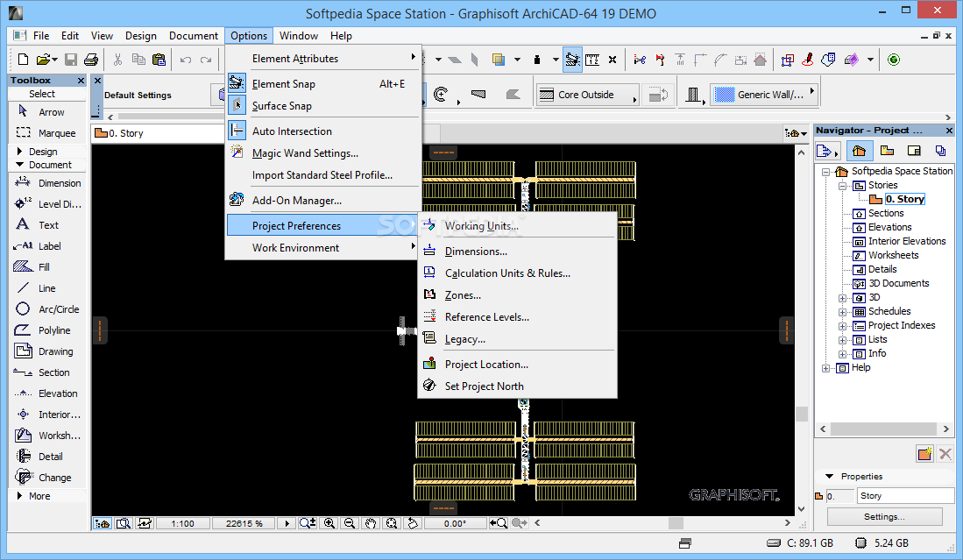Click the Pan hand icon

pyautogui.click(x=371, y=523)
